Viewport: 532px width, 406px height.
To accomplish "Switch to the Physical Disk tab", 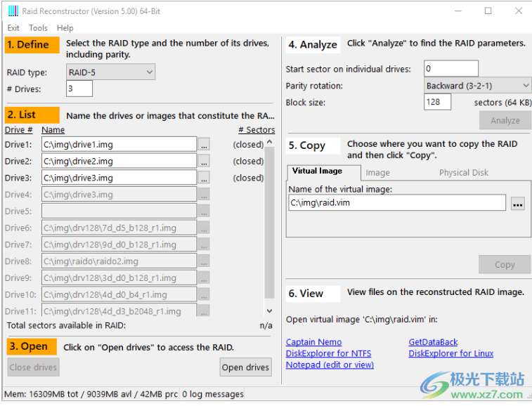I will 464,173.
